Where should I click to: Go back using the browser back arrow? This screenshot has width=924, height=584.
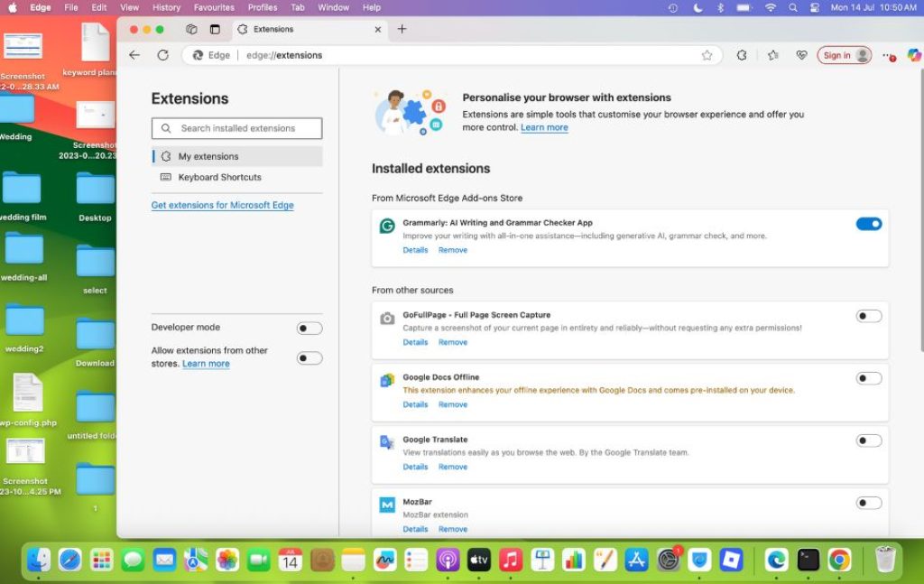pyautogui.click(x=134, y=55)
